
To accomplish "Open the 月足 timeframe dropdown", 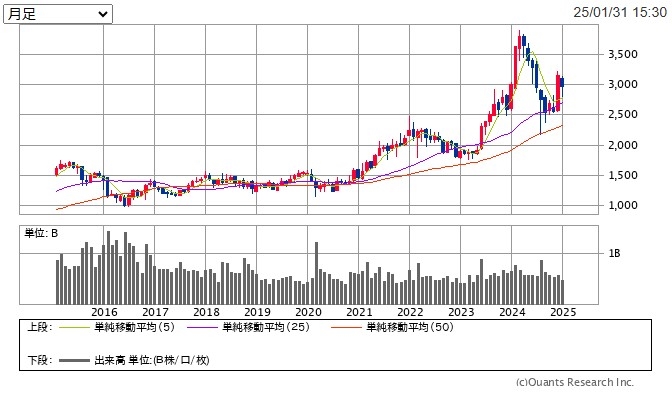I will [x=58, y=14].
